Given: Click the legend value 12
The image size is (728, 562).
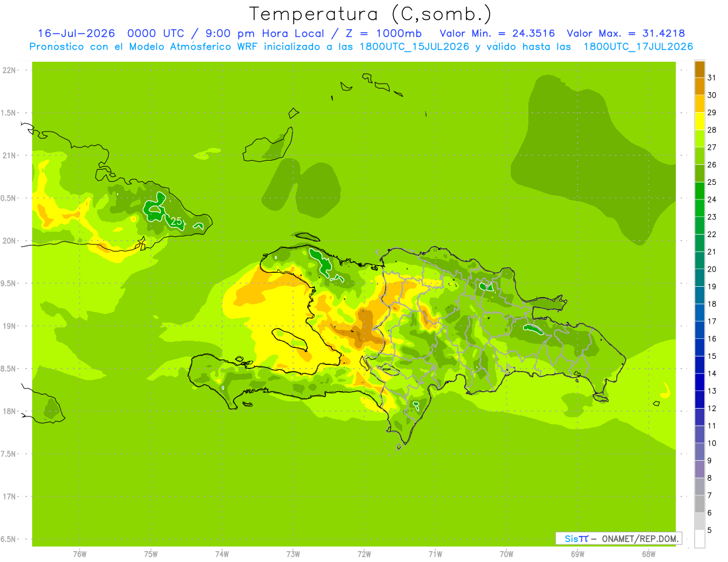Looking at the screenshot, I should pos(712,408).
